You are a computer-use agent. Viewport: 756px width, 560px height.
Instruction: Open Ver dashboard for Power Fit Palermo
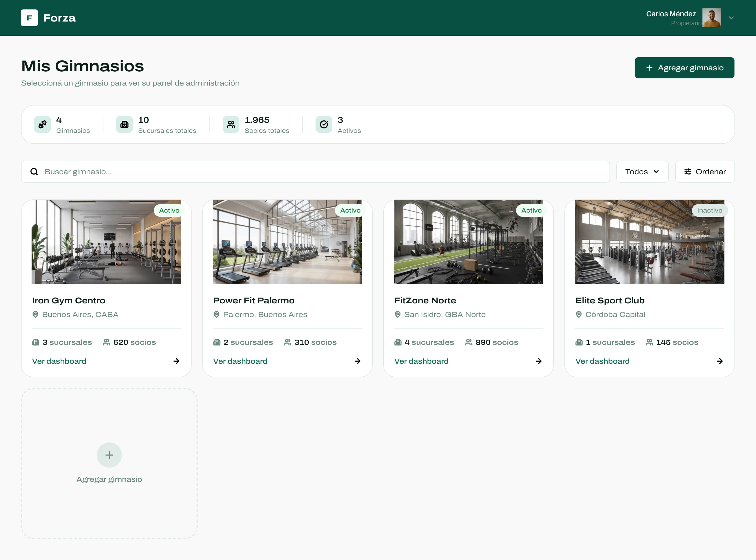click(x=240, y=361)
